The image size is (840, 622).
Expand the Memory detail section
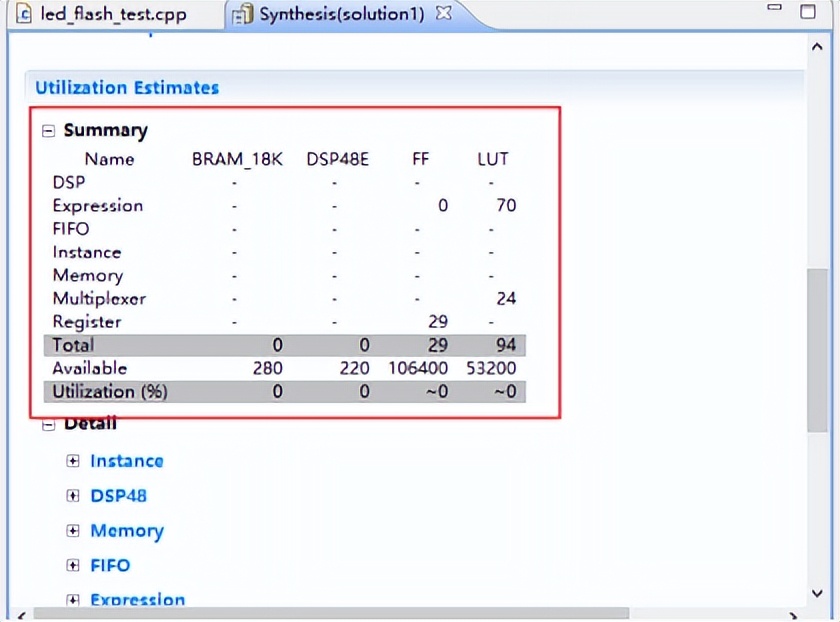point(73,530)
